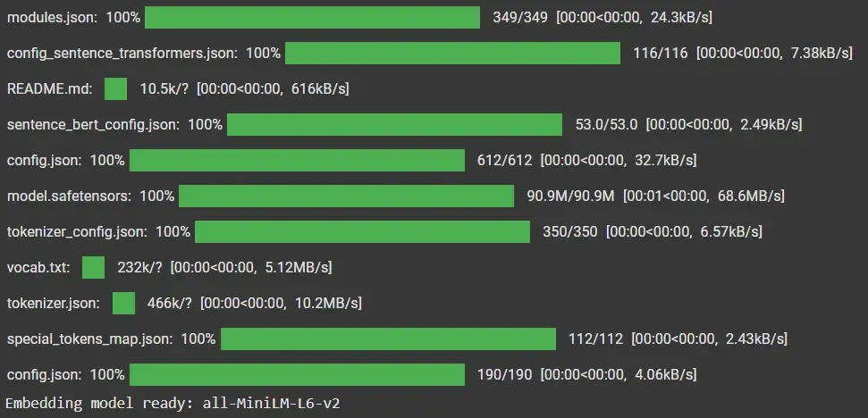Click the small vocab.txt progress block

(94, 268)
